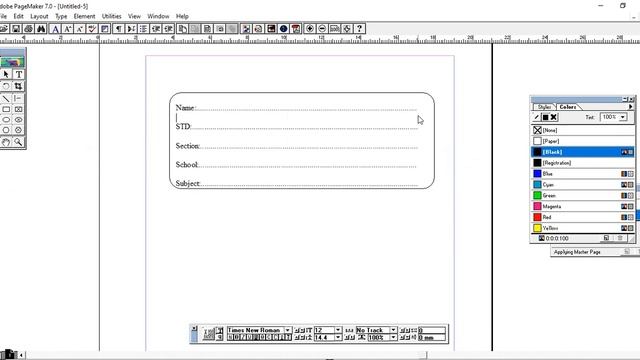Screen dimensions: 640x360
Task: Choose the Polygon Frame tool
Action: tap(19, 130)
